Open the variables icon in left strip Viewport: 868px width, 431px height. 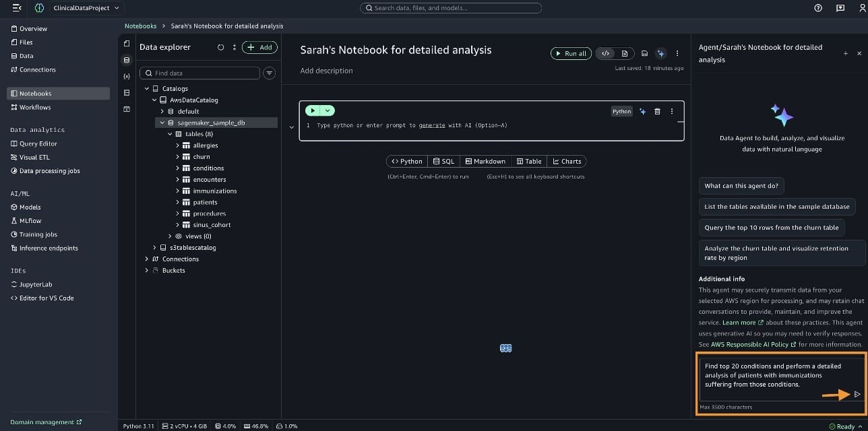pyautogui.click(x=127, y=76)
